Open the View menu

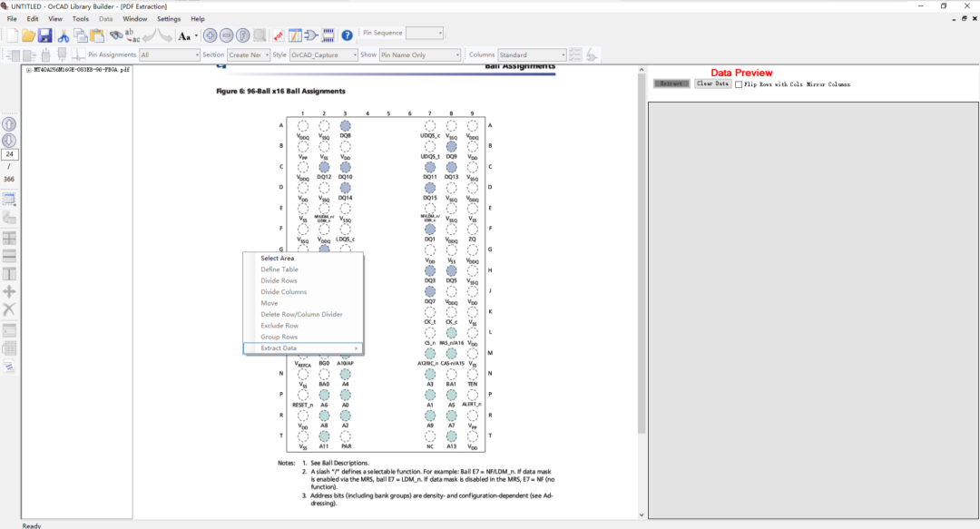[55, 19]
